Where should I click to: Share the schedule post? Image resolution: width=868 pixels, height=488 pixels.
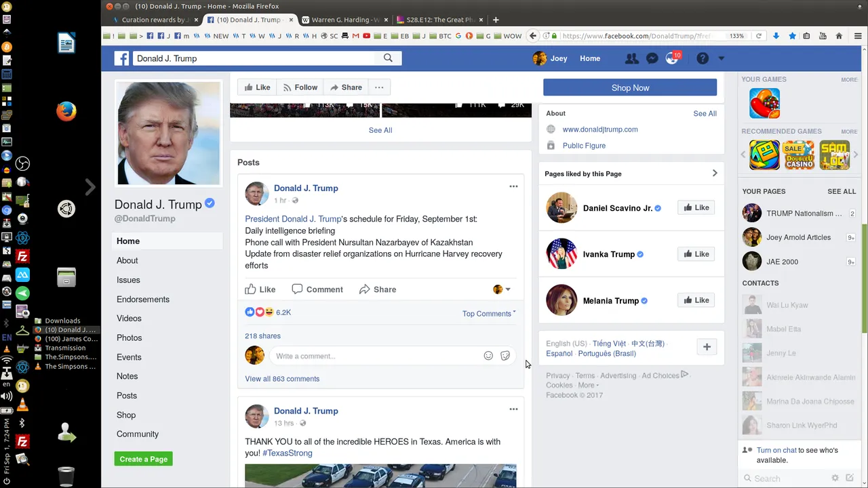point(378,289)
